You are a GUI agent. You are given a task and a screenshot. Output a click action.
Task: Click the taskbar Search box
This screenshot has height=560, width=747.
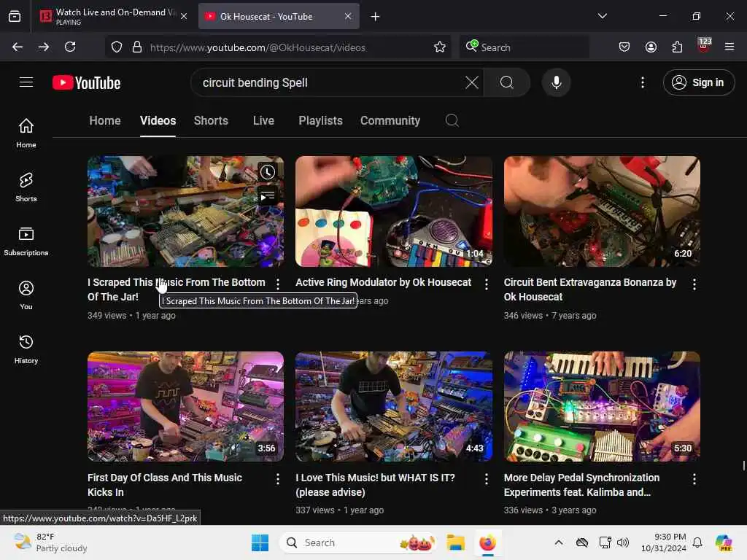point(357,542)
